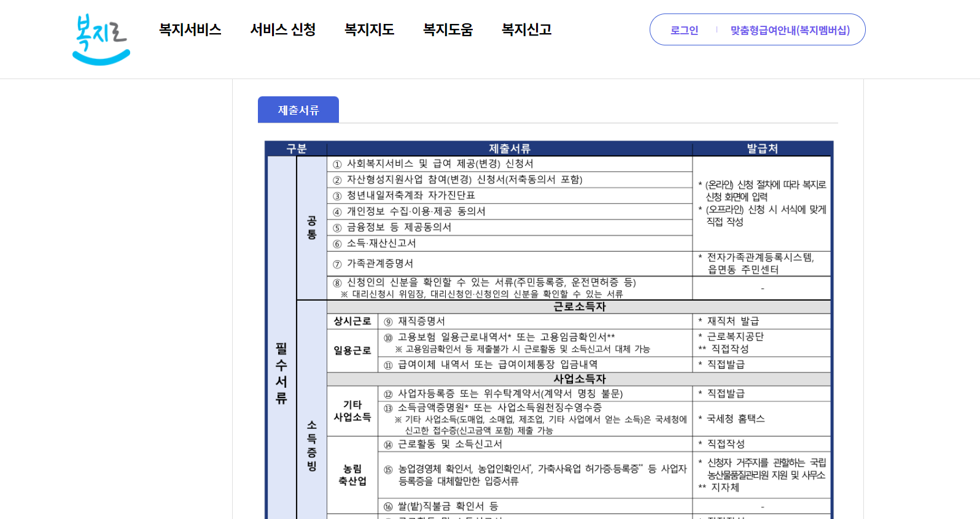This screenshot has width=980, height=519.
Task: Click '농업경영체 확인서' row
Action: click(x=535, y=475)
